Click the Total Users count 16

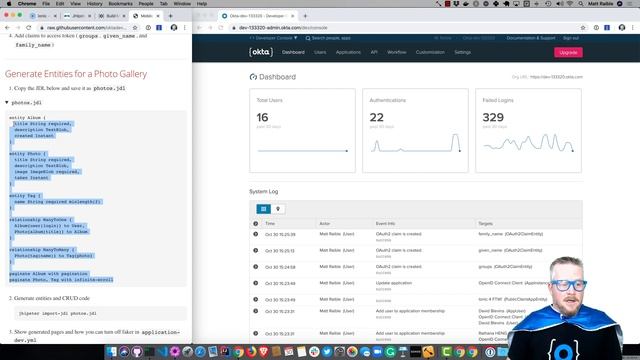(x=262, y=118)
